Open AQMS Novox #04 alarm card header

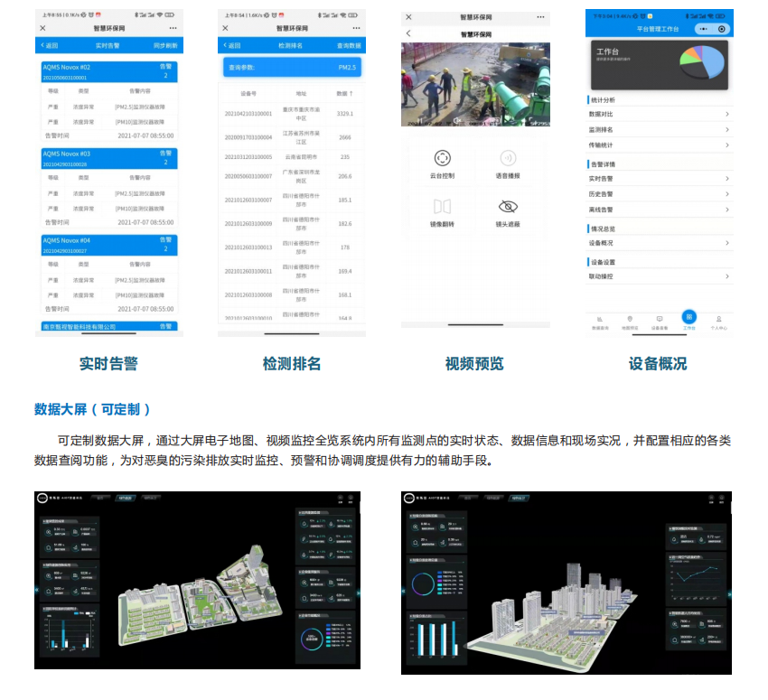coord(109,245)
